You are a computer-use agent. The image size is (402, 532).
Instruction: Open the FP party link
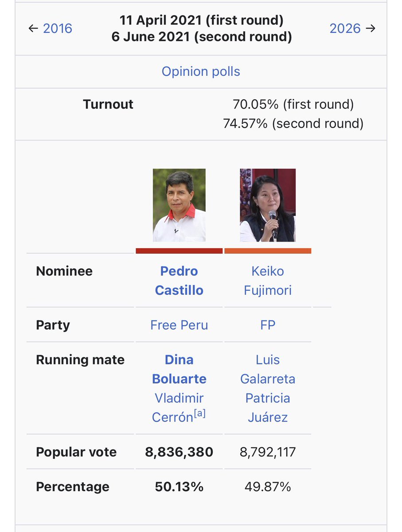tap(268, 325)
